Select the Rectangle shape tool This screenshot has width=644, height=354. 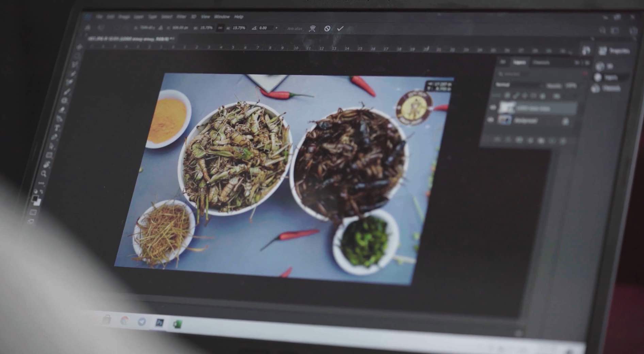coord(49,156)
